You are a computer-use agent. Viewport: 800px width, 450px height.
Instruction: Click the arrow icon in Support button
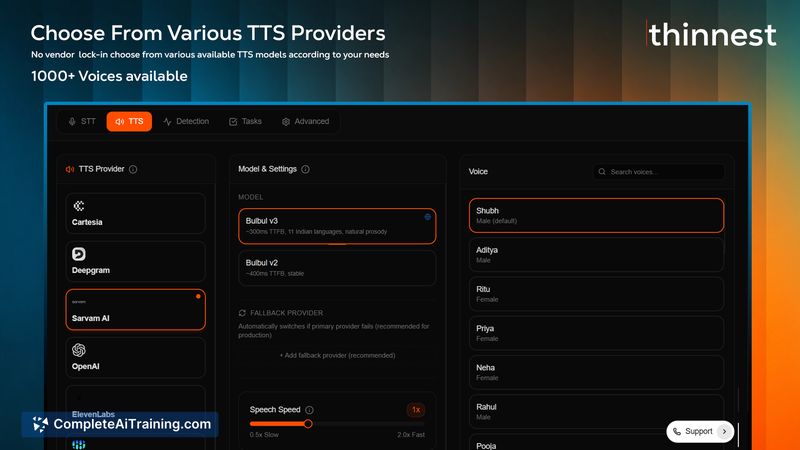tap(724, 432)
